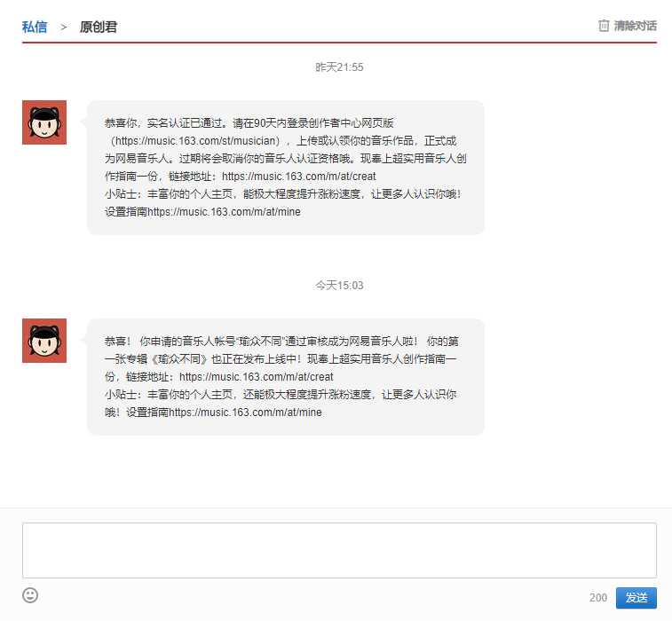Open the emoji picker smiley icon

point(30,595)
